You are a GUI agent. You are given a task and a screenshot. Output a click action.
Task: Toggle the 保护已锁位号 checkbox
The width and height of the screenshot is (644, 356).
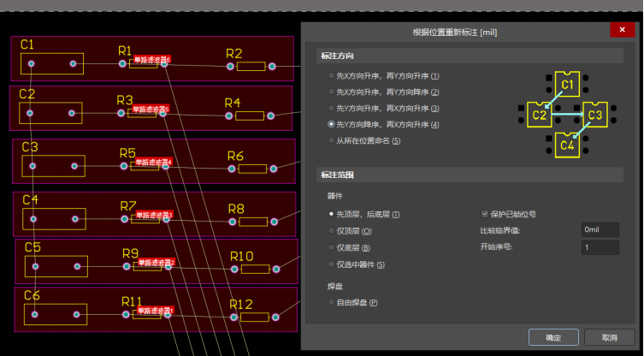point(485,214)
